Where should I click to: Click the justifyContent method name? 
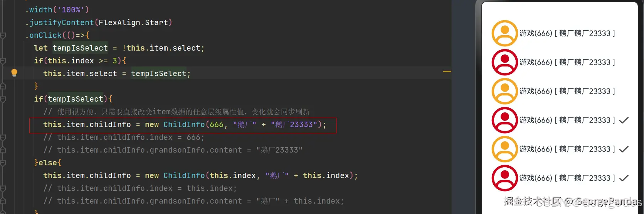tap(62, 22)
